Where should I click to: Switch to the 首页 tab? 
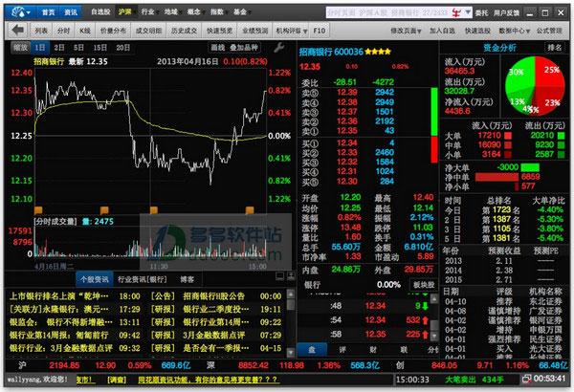tap(48, 12)
